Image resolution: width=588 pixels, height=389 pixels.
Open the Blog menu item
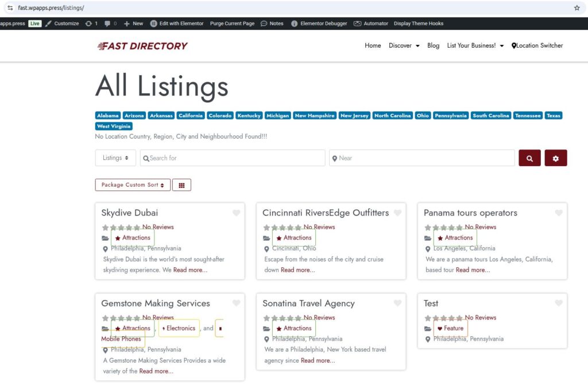click(433, 45)
